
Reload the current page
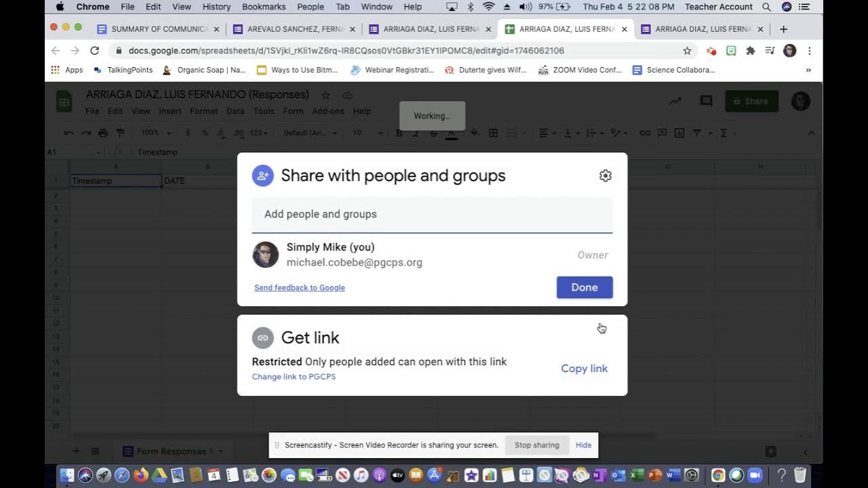94,51
